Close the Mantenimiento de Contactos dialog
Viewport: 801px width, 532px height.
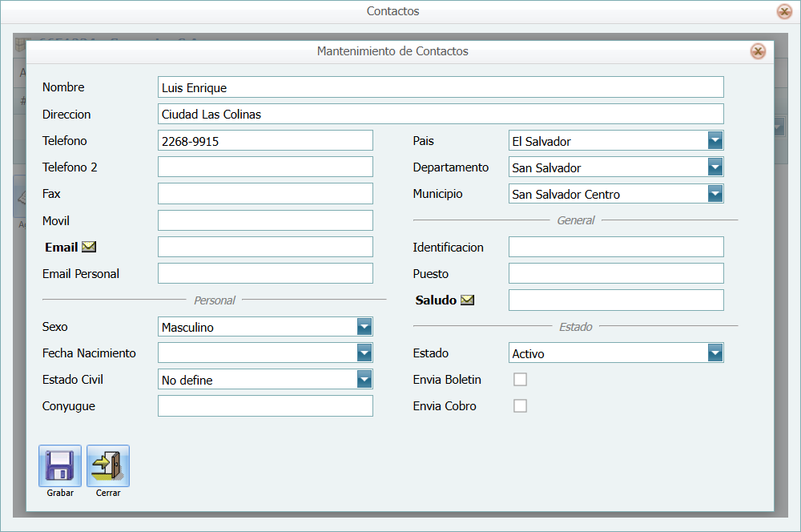757,51
